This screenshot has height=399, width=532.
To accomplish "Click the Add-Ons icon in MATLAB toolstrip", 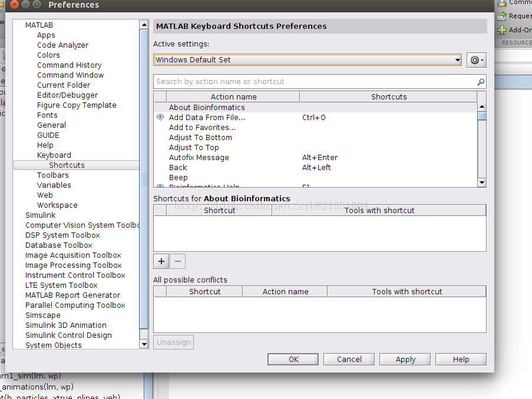I will [502, 30].
